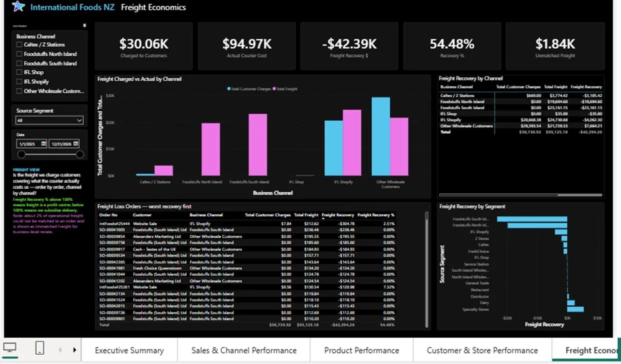Select the Freight Economics page tab
This screenshot has height=364, width=621.
point(586,350)
